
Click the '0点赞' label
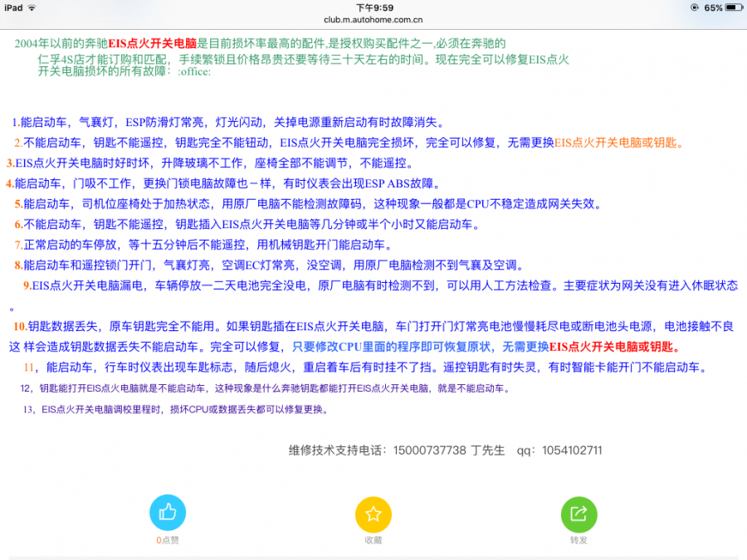point(167,540)
